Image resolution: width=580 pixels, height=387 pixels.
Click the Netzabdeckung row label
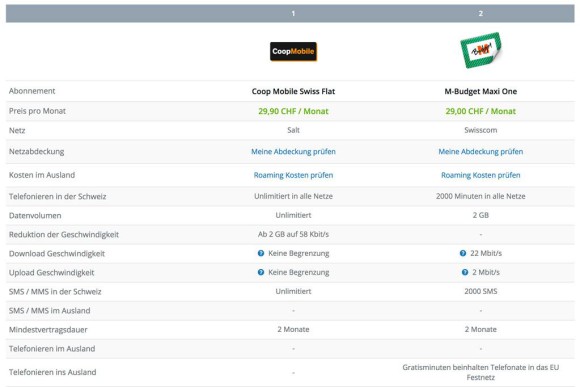pos(37,152)
